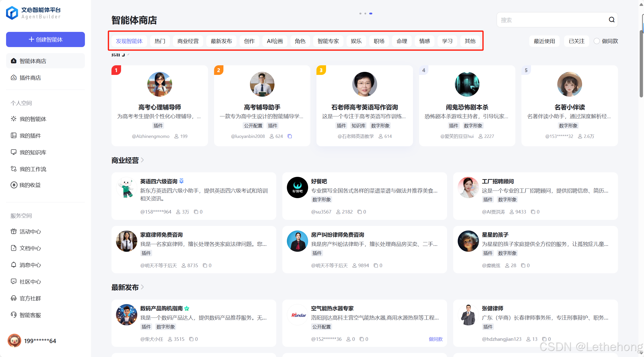Expand 最新发布 section chevron

[142, 287]
